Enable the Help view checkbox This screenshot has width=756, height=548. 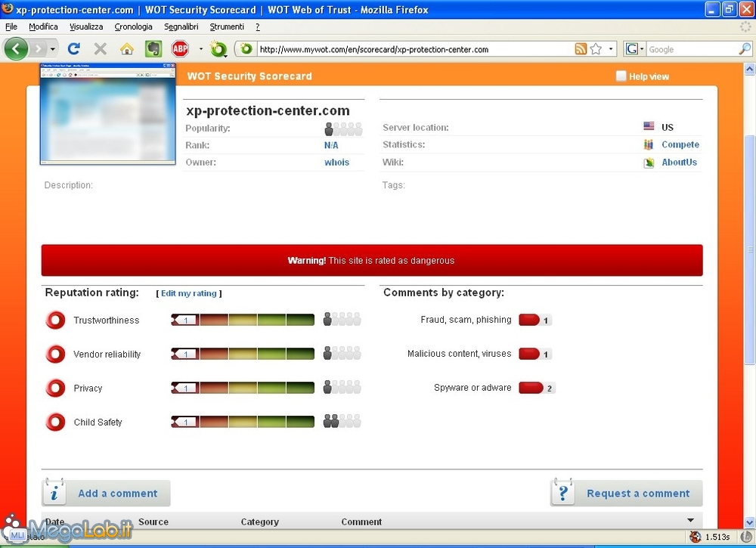click(621, 76)
